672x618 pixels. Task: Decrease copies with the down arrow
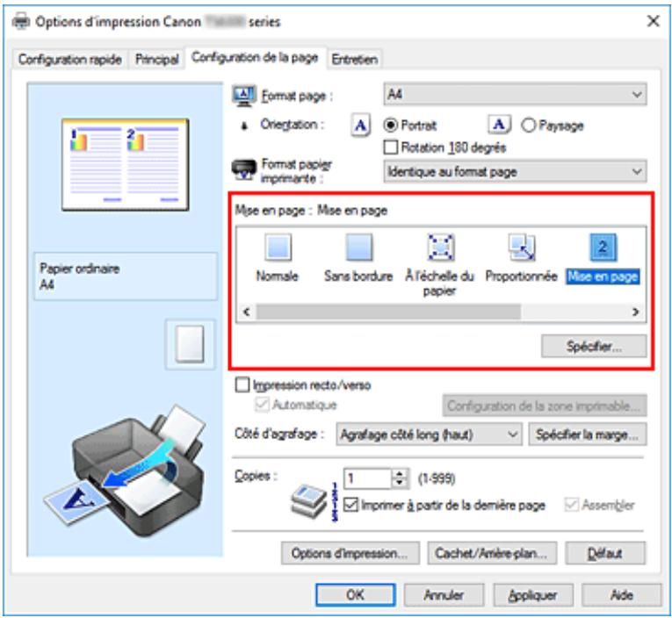400,484
